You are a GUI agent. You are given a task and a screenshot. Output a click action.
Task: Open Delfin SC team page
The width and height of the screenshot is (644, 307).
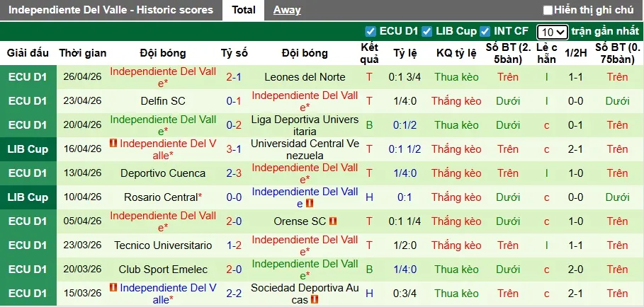163,101
